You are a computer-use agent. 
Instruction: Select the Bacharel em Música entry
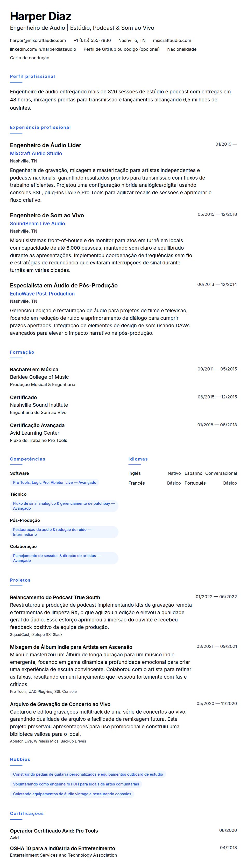point(34,369)
